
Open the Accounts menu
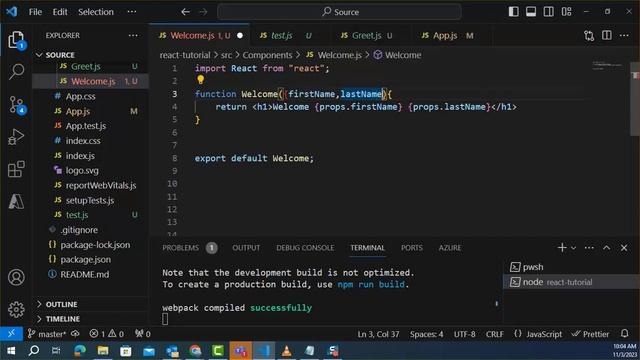pyautogui.click(x=16, y=278)
